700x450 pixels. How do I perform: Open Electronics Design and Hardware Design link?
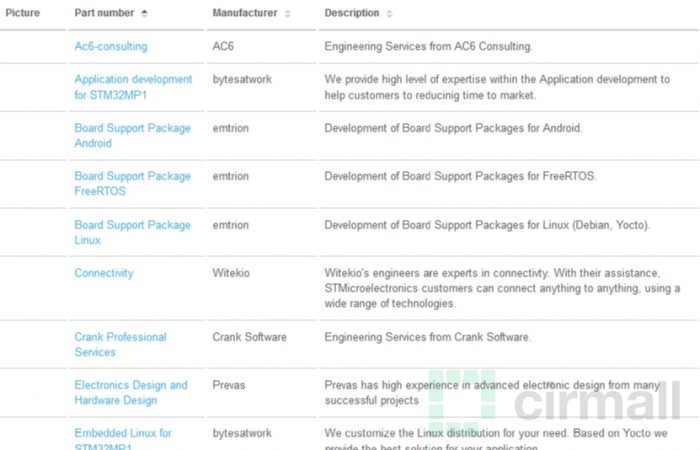(131, 392)
